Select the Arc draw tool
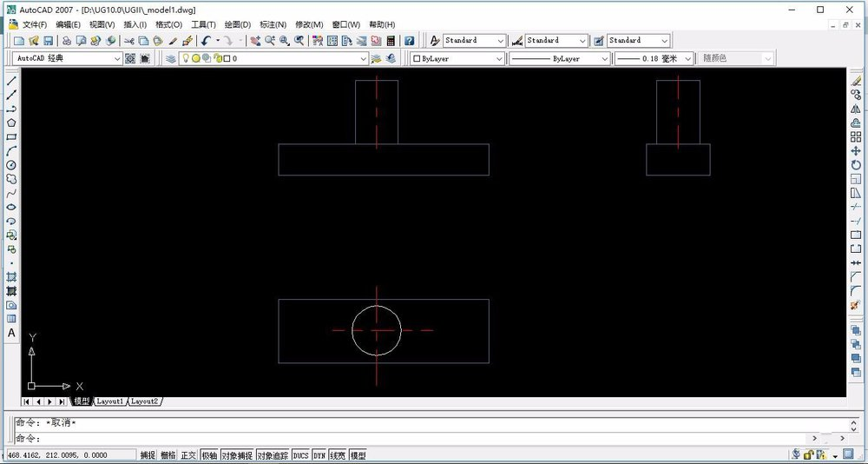The width and height of the screenshot is (868, 464). coord(11,151)
